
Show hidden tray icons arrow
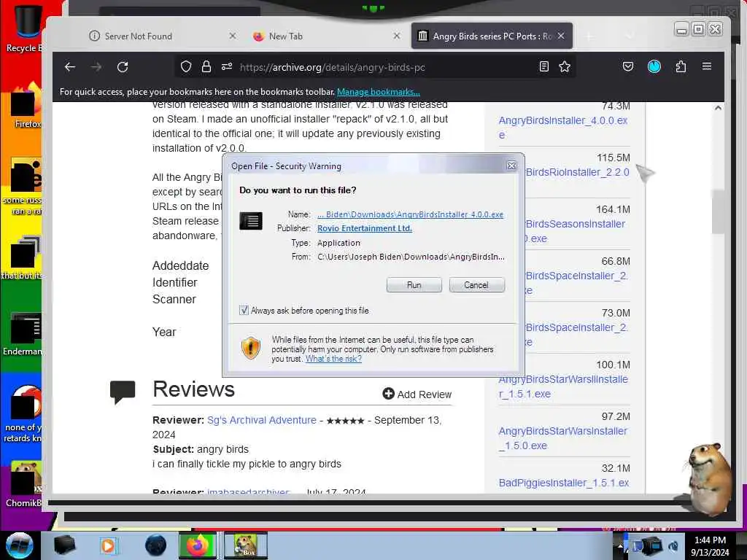click(620, 545)
